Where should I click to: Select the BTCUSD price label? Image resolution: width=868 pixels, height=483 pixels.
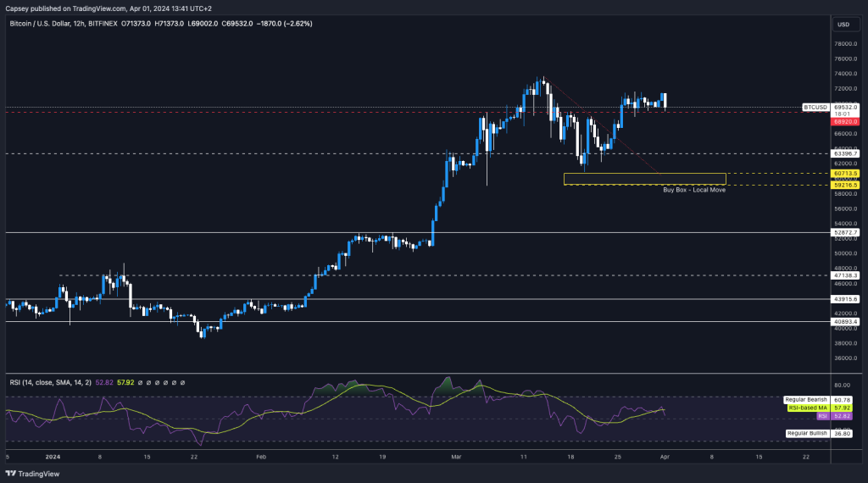(816, 108)
